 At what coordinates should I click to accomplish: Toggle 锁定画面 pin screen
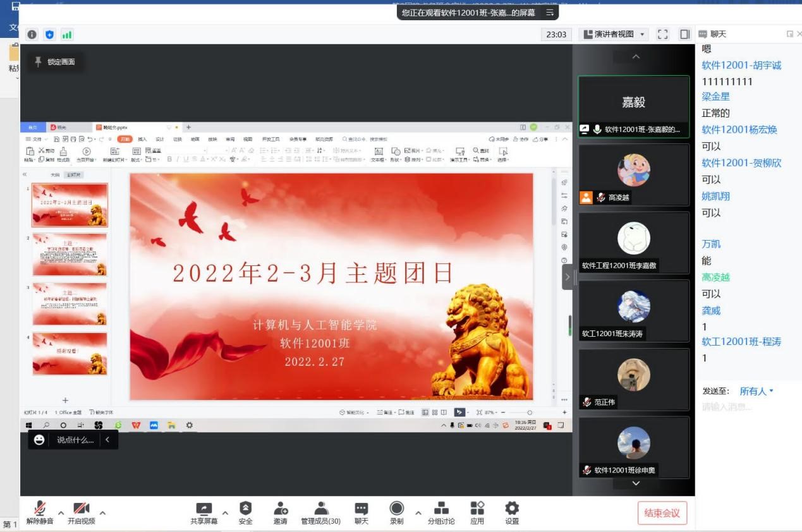[x=55, y=62]
